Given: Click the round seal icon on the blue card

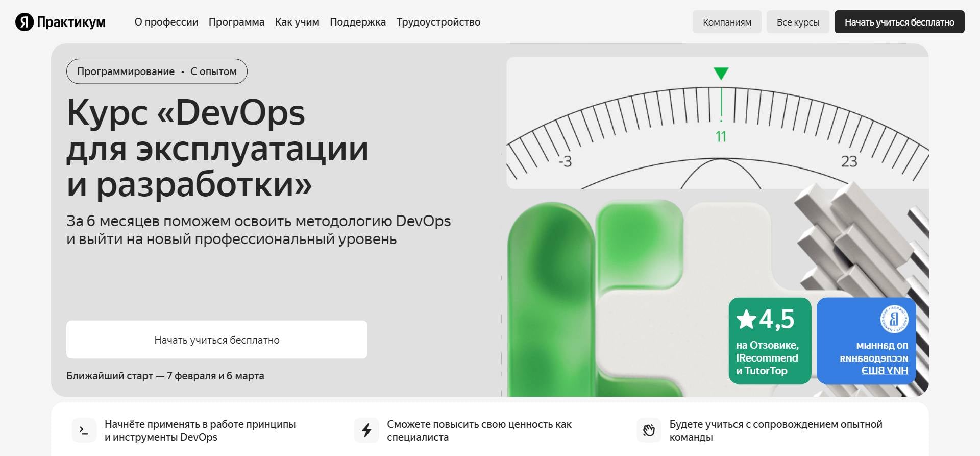Looking at the screenshot, I should tap(893, 319).
